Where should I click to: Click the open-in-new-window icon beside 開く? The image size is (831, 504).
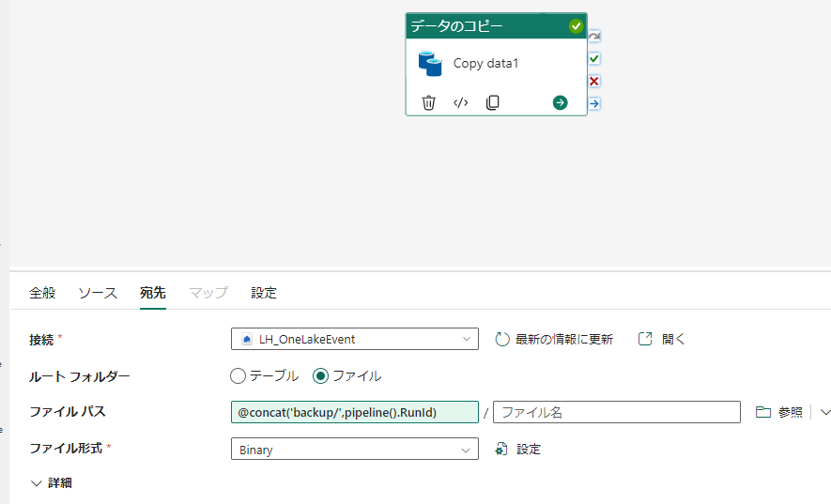point(645,339)
